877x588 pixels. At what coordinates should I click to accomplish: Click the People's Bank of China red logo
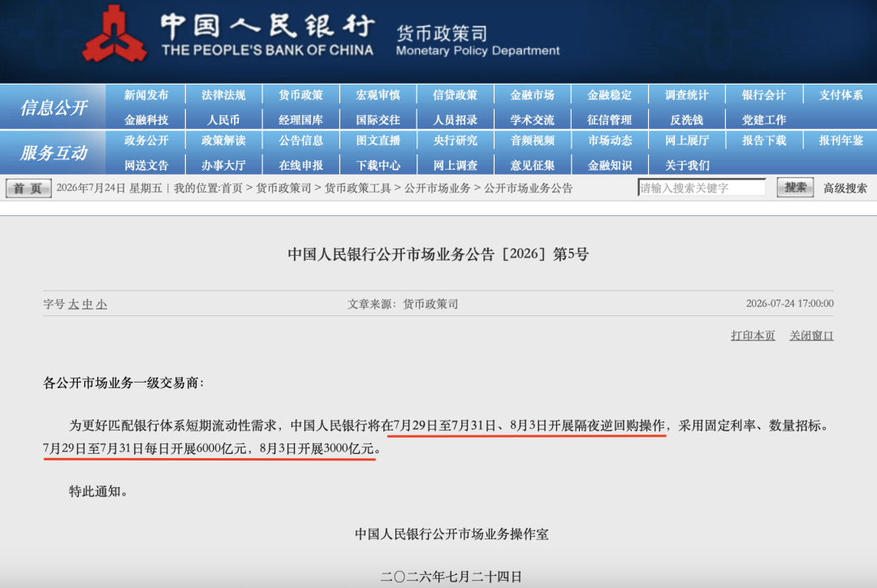pos(114,33)
